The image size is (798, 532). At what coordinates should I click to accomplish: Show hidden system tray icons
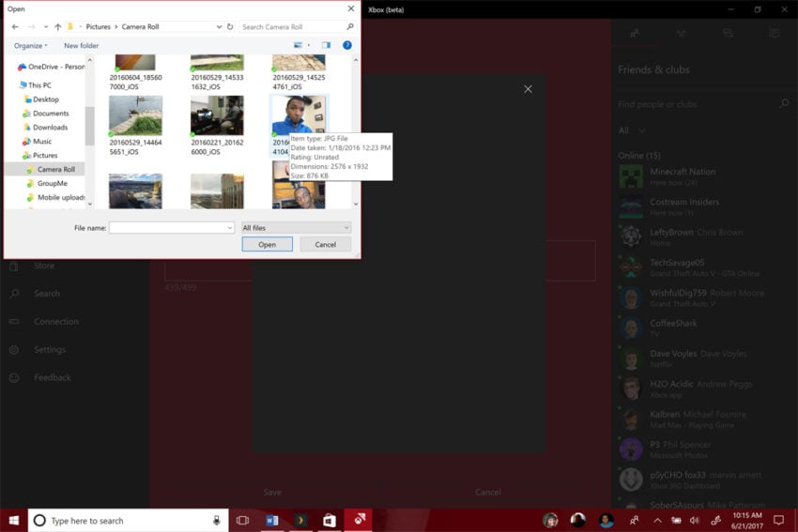tap(657, 521)
